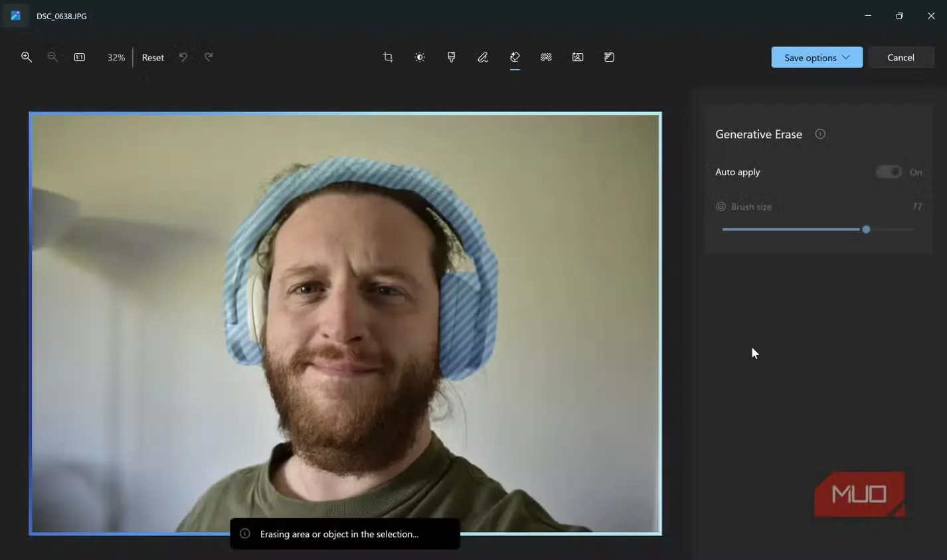
Task: Toggle the Auto apply switch
Action: (889, 172)
